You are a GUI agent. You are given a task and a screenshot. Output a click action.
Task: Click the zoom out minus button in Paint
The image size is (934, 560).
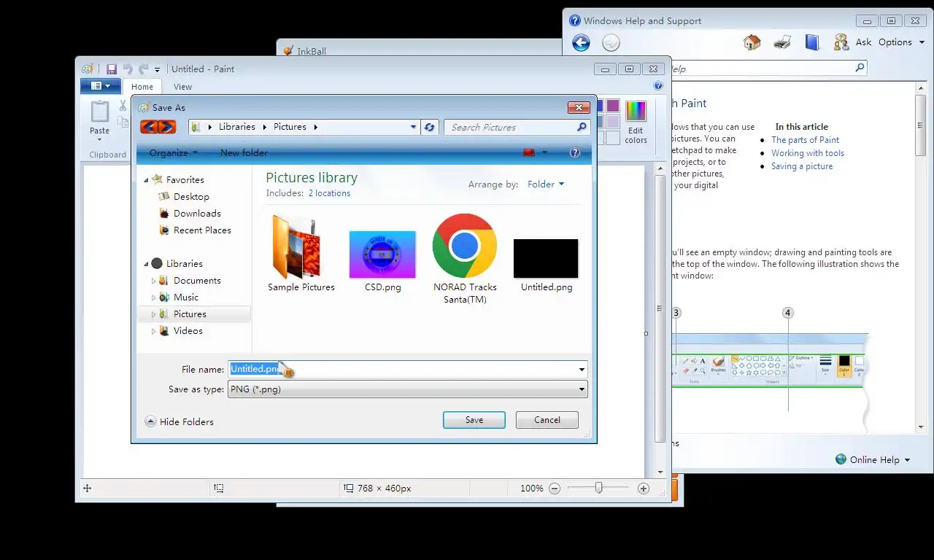(x=555, y=489)
